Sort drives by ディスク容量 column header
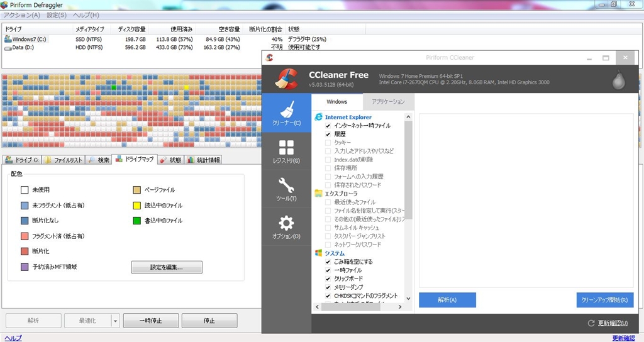The height and width of the screenshot is (342, 644). (x=130, y=29)
